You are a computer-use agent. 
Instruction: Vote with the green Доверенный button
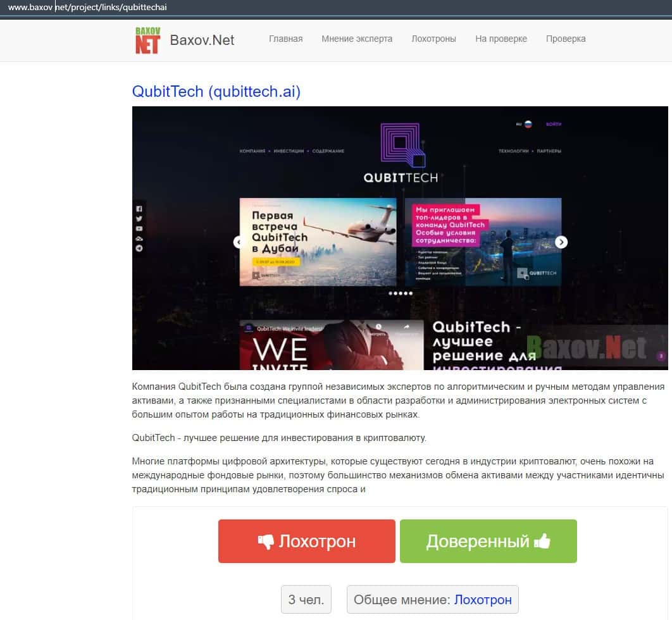pos(488,542)
